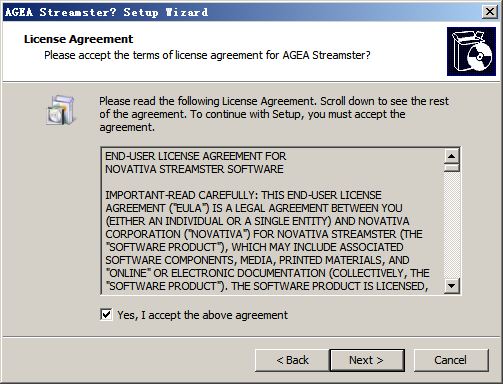The width and height of the screenshot is (503, 384).
Task: Click the 'NOVATIVA STREAMSTER SOFTWARE' text line
Action: [194, 169]
